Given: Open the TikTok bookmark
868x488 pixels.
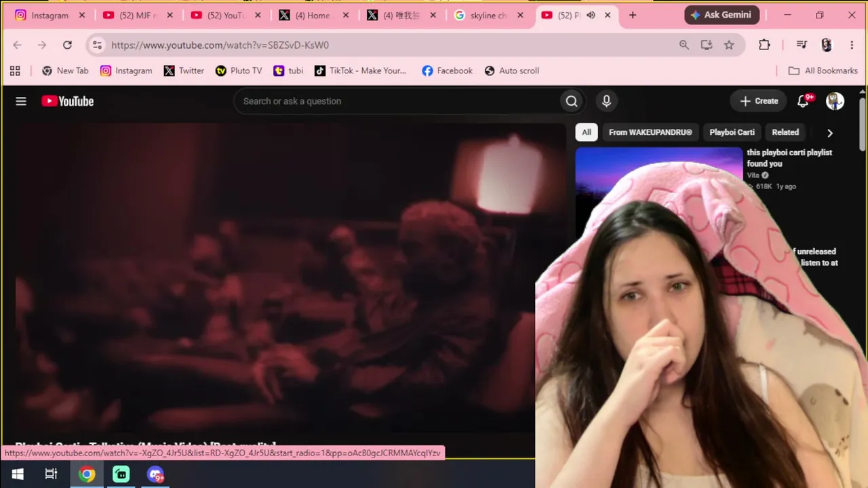Looking at the screenshot, I should (x=360, y=70).
